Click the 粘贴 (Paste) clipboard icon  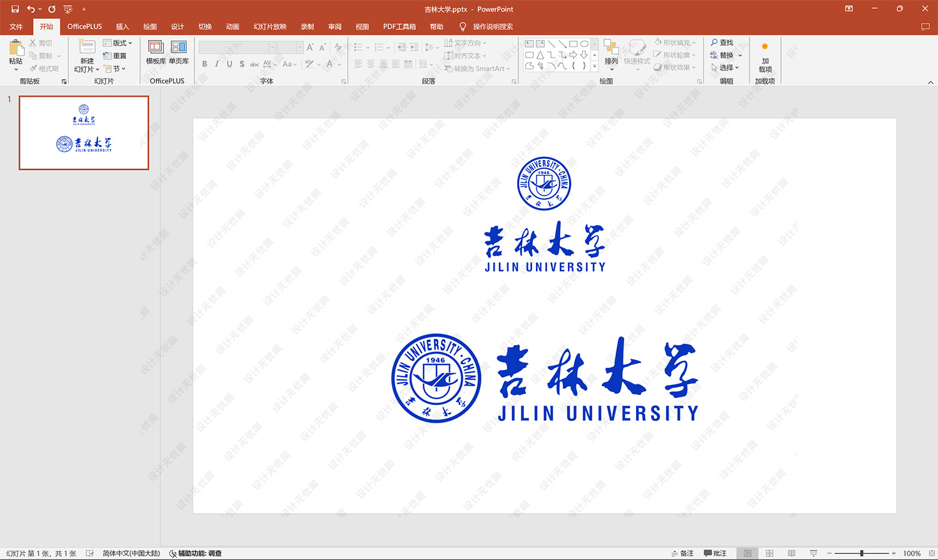point(16,47)
